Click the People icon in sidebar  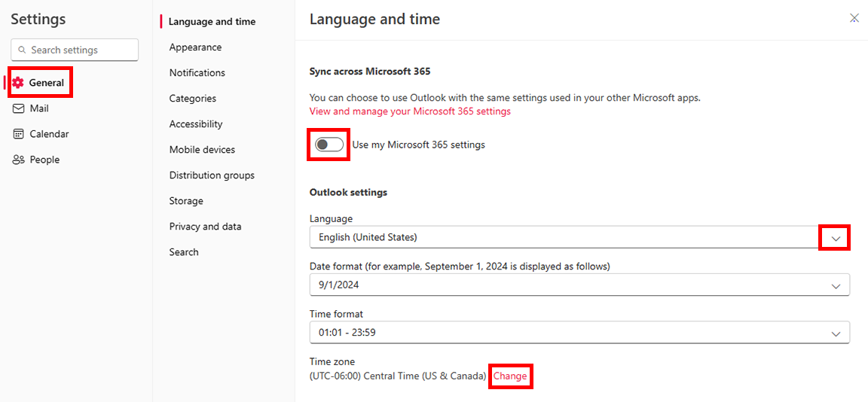point(19,160)
